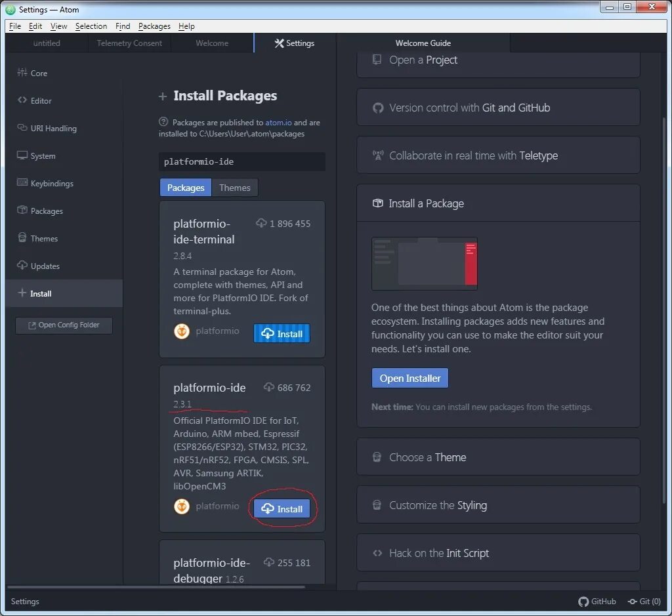672x616 pixels.
Task: Follow the atom.io link
Action: pyautogui.click(x=278, y=123)
